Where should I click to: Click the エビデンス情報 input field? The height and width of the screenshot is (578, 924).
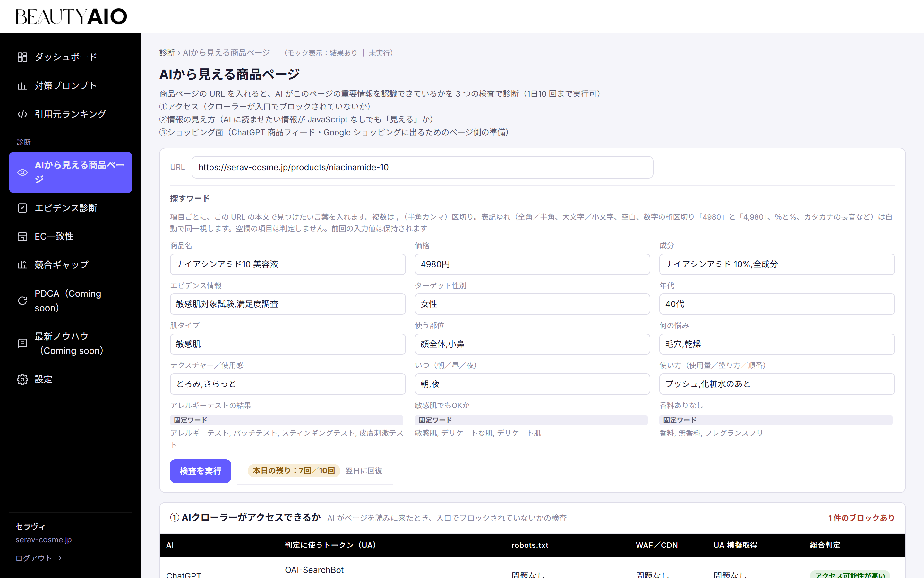pos(287,304)
